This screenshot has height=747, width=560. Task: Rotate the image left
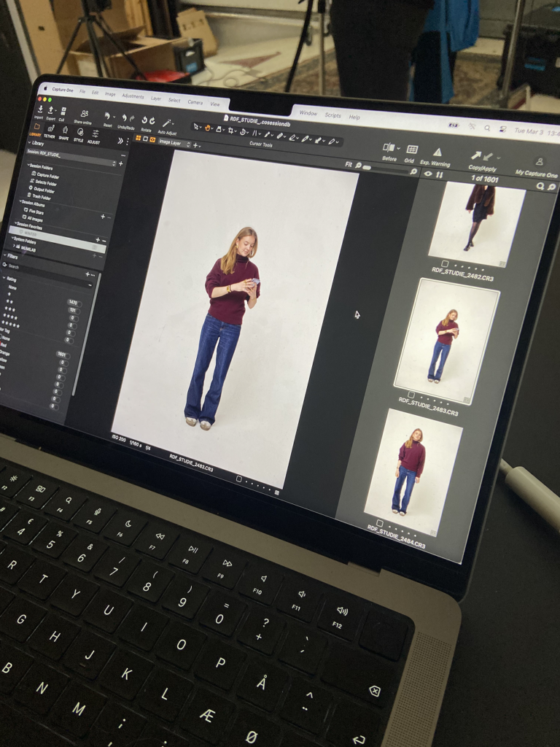(x=145, y=120)
